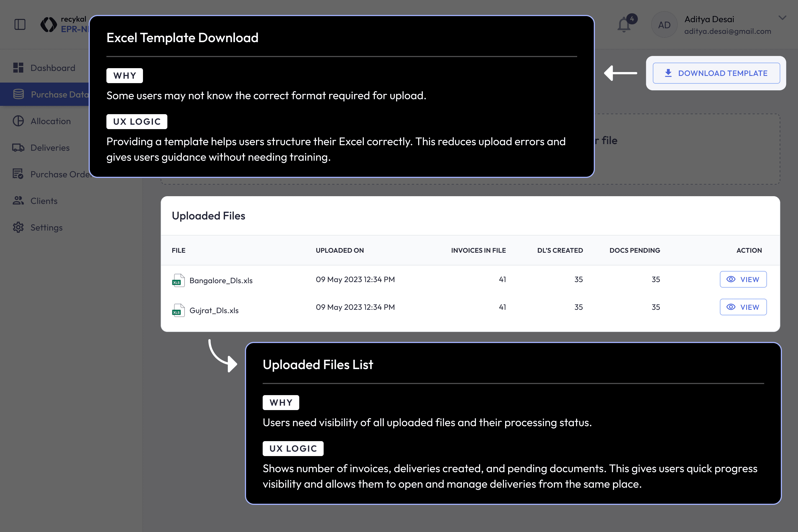The height and width of the screenshot is (532, 798).
Task: Click the Settings gear icon
Action: 18,227
